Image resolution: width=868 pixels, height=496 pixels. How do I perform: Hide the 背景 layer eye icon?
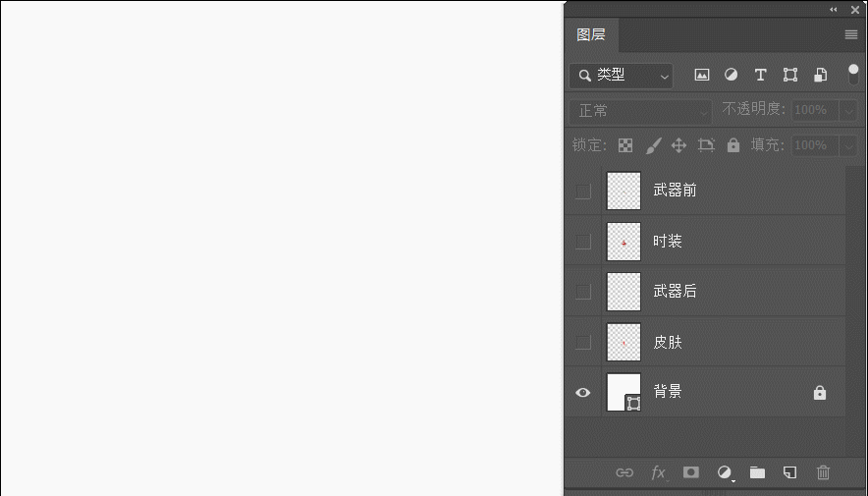tap(583, 393)
